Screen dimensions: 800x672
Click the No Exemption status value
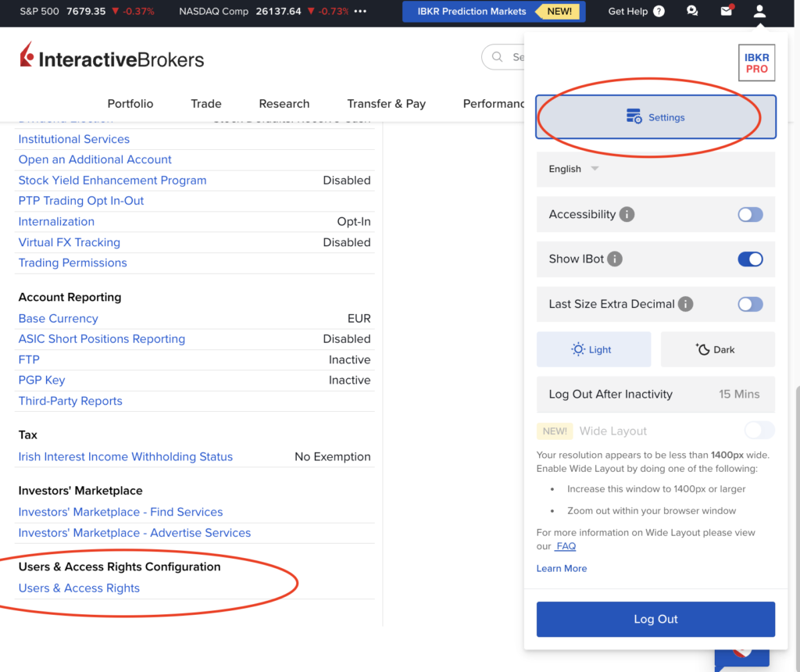coord(332,456)
